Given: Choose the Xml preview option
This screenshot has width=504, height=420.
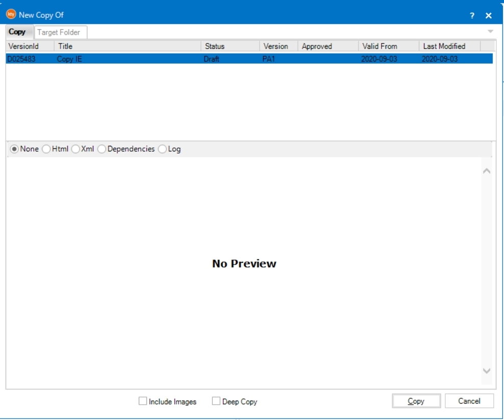Looking at the screenshot, I should point(75,149).
